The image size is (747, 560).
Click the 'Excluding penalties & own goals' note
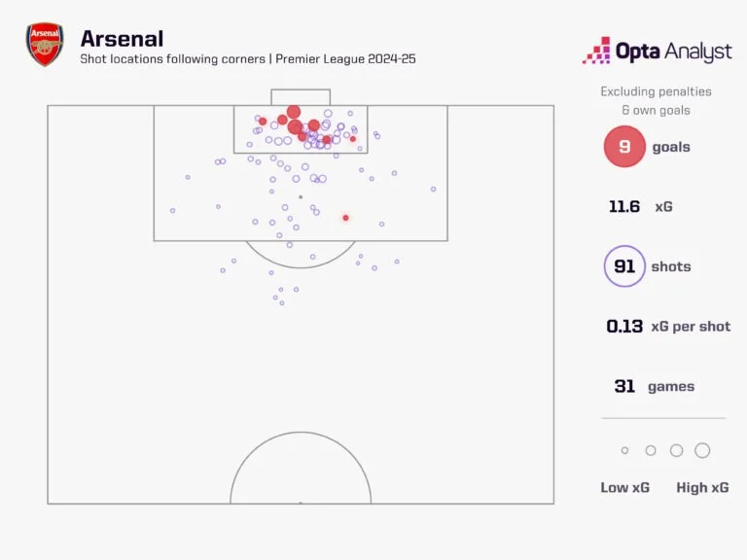click(x=656, y=100)
